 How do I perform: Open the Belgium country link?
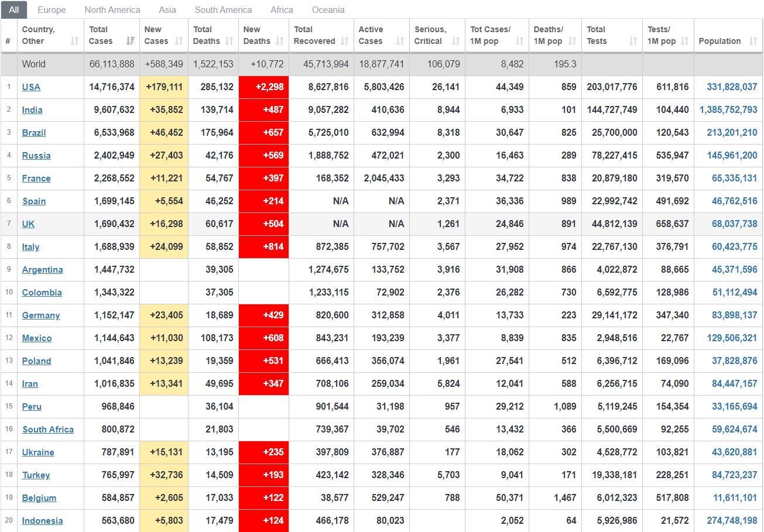pyautogui.click(x=39, y=498)
